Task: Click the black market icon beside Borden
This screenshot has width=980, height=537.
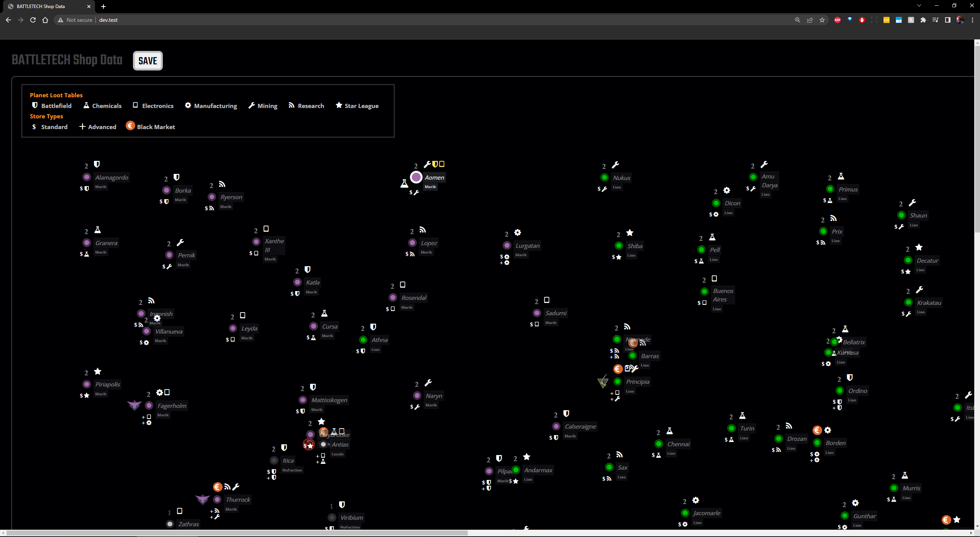Action: pos(817,430)
